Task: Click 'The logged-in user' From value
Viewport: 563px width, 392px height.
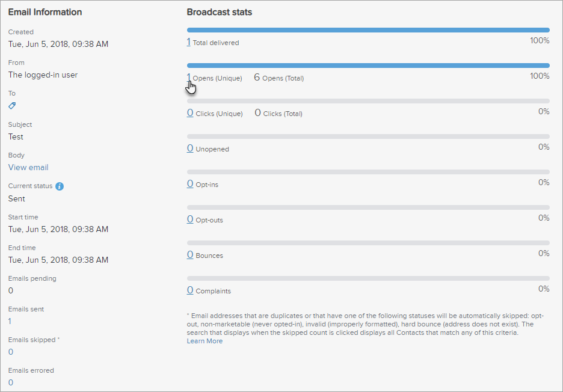Action: (43, 75)
